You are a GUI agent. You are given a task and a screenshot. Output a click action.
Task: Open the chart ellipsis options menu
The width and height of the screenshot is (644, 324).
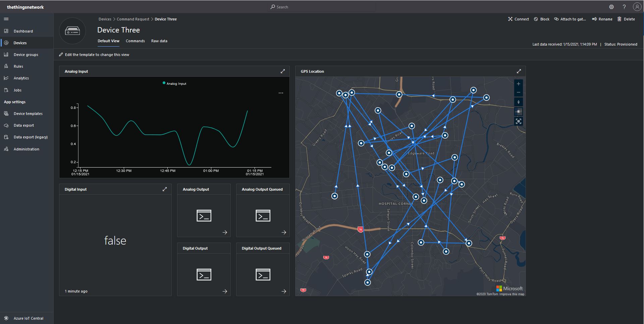point(281,93)
